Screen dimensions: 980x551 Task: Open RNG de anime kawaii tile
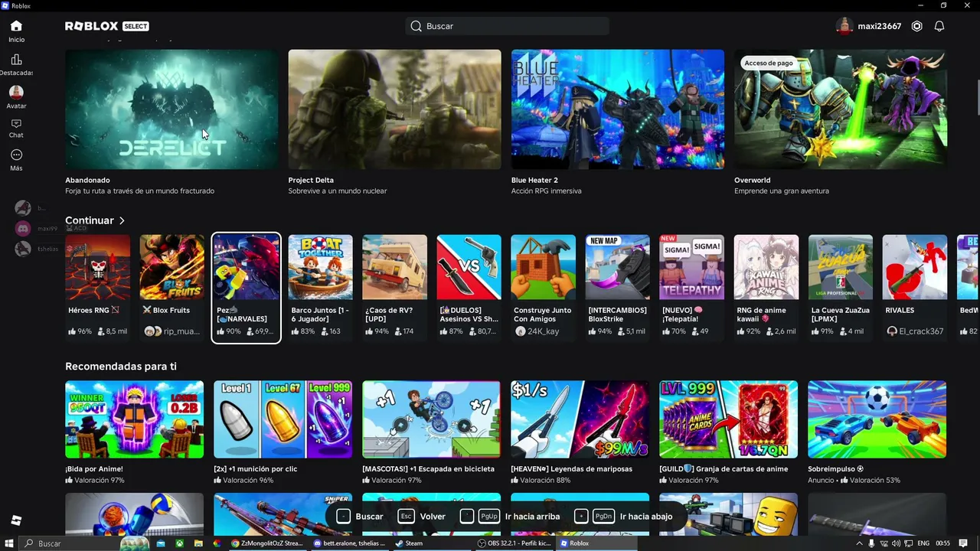tap(766, 287)
